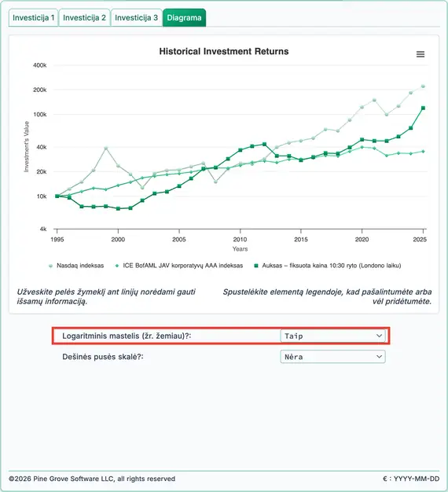The height and width of the screenshot is (492, 448).
Task: Click the Nasdaq indeksas legend marker
Action: click(51, 266)
